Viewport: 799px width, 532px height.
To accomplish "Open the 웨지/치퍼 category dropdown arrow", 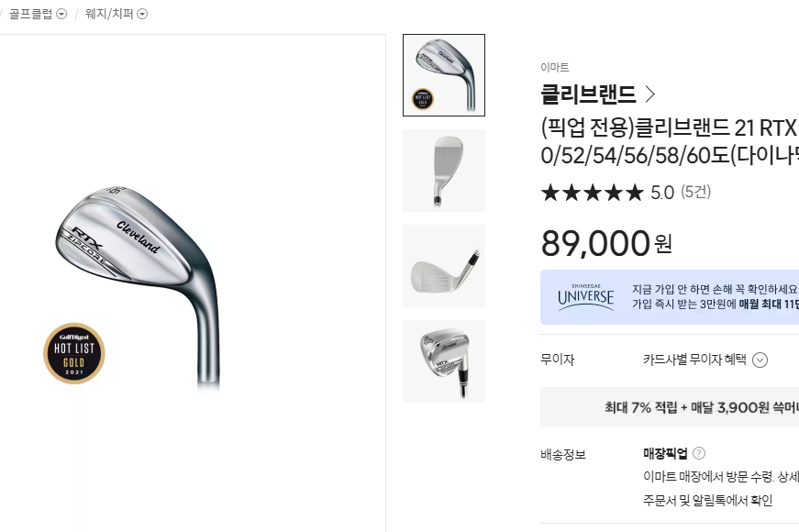I will (x=143, y=15).
